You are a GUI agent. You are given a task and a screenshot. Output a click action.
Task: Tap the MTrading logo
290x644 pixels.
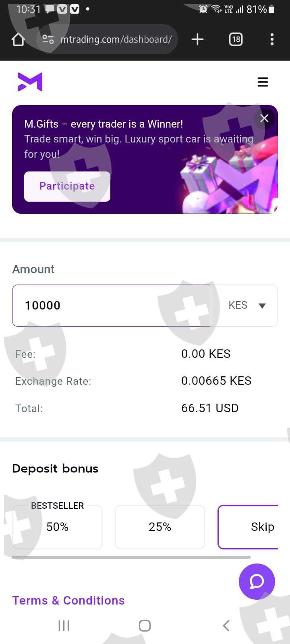click(30, 82)
